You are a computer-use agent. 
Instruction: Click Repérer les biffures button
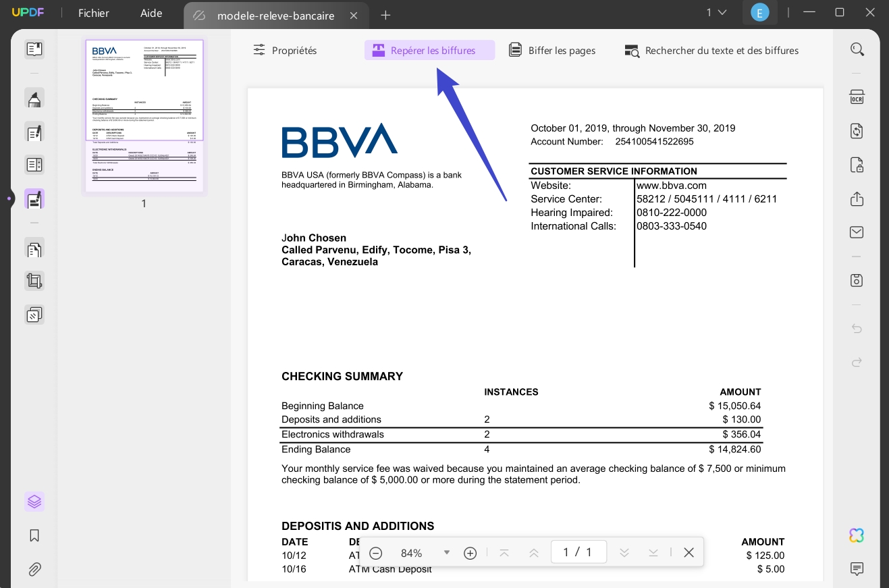pos(429,51)
